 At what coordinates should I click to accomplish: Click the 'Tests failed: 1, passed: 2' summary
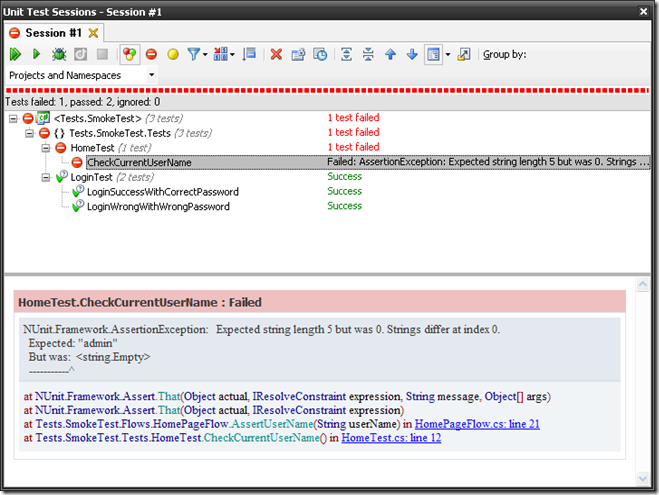coord(82,102)
